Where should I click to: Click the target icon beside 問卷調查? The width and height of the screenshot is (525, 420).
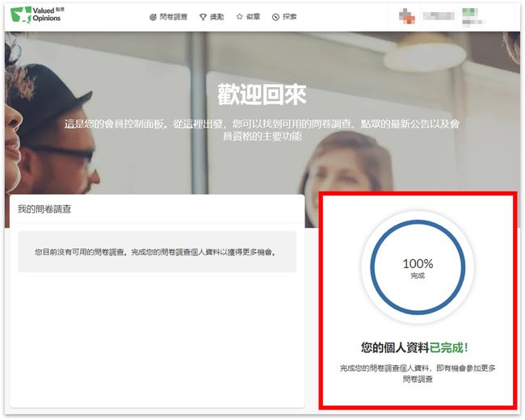153,17
